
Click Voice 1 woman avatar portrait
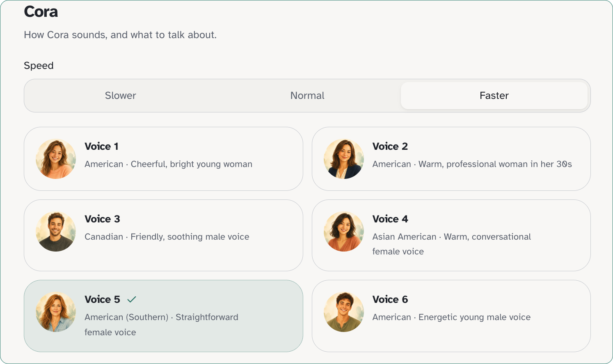[56, 159]
